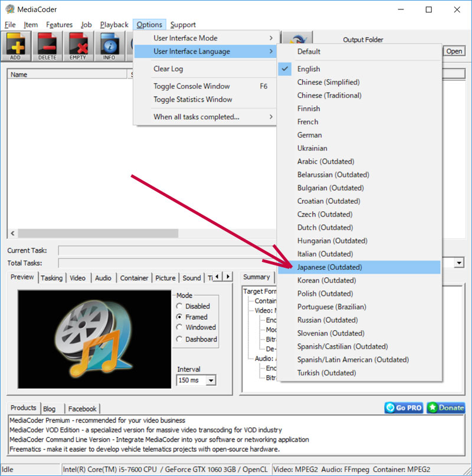This screenshot has width=472, height=476.
Task: Select English language
Action: 359,69
